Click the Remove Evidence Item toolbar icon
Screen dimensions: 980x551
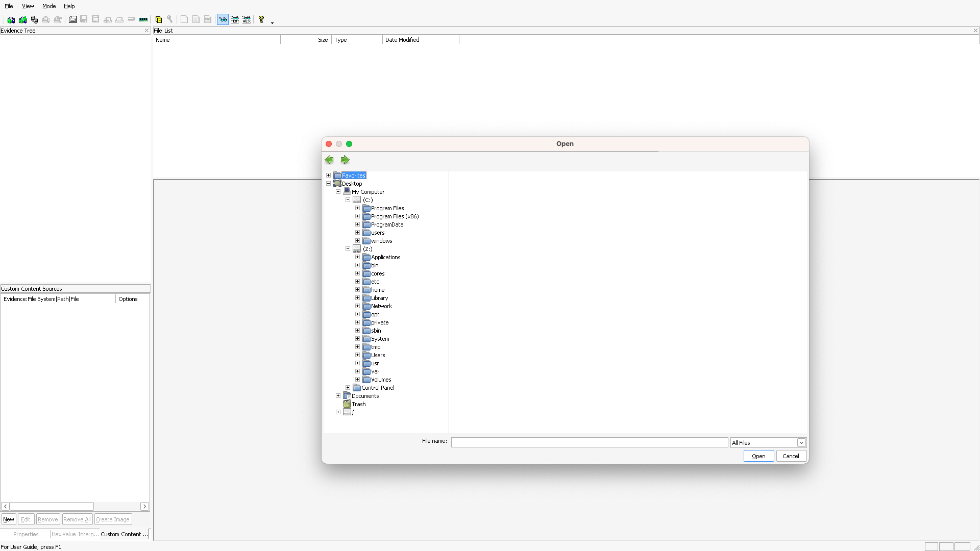tap(46, 19)
